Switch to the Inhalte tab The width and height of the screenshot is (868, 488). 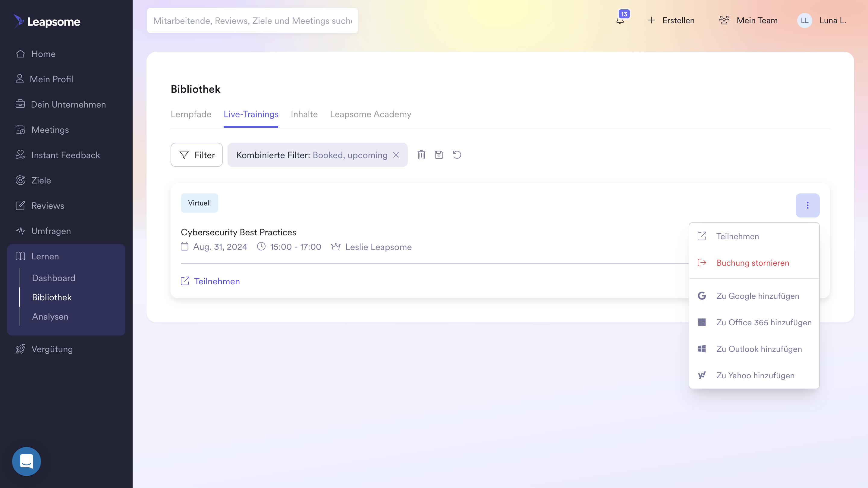(304, 114)
